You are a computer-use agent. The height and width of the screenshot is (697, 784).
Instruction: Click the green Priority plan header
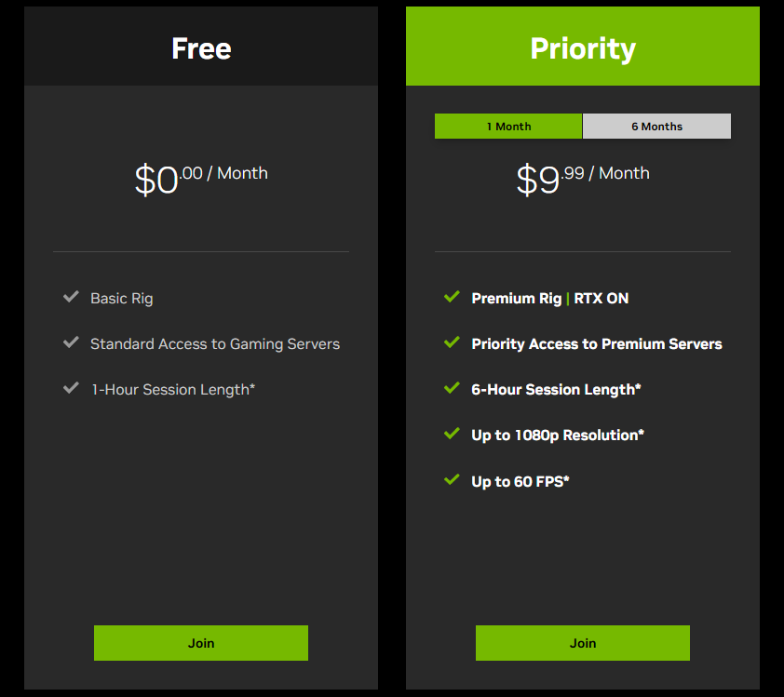pyautogui.click(x=583, y=48)
